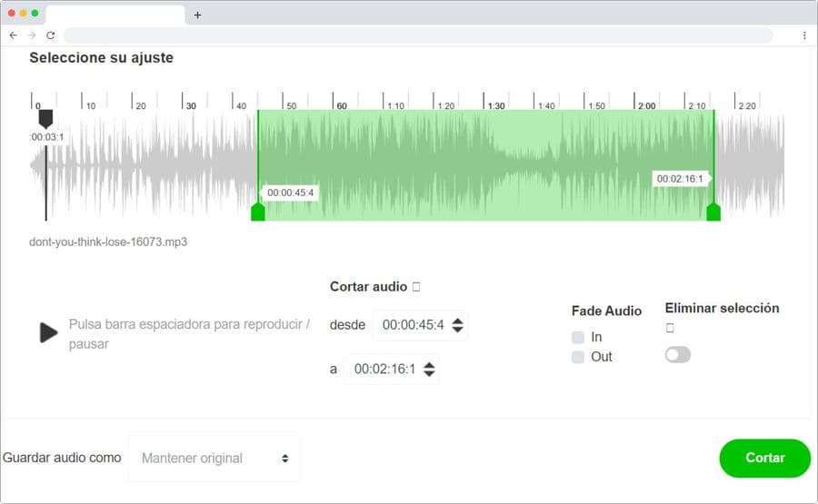Click the browser forward arrow
This screenshot has width=818, height=504.
pyautogui.click(x=32, y=35)
